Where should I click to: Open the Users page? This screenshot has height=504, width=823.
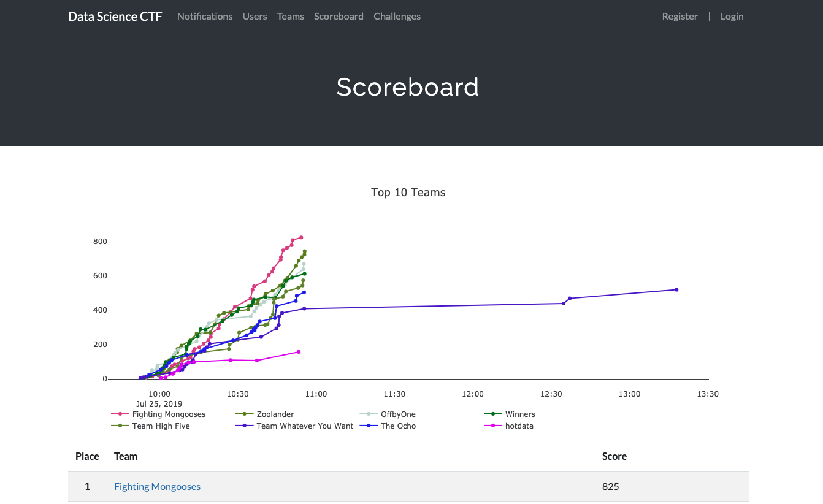tap(255, 17)
